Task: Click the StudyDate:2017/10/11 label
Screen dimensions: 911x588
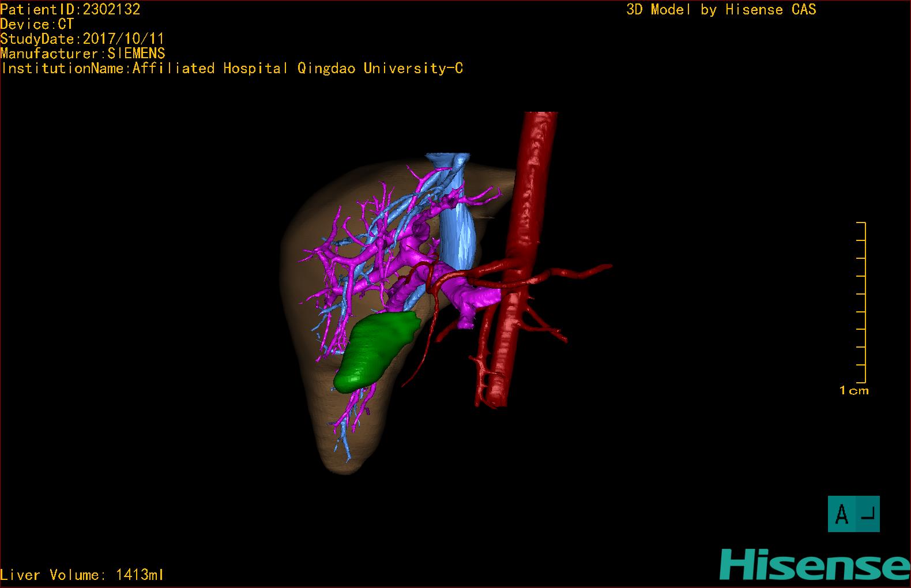Action: coord(82,39)
